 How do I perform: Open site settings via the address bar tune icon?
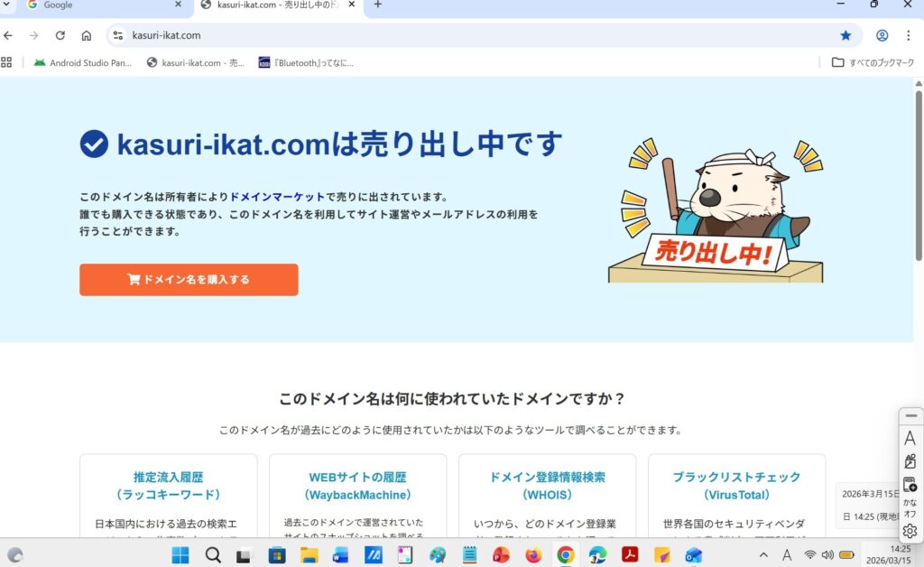click(x=118, y=35)
